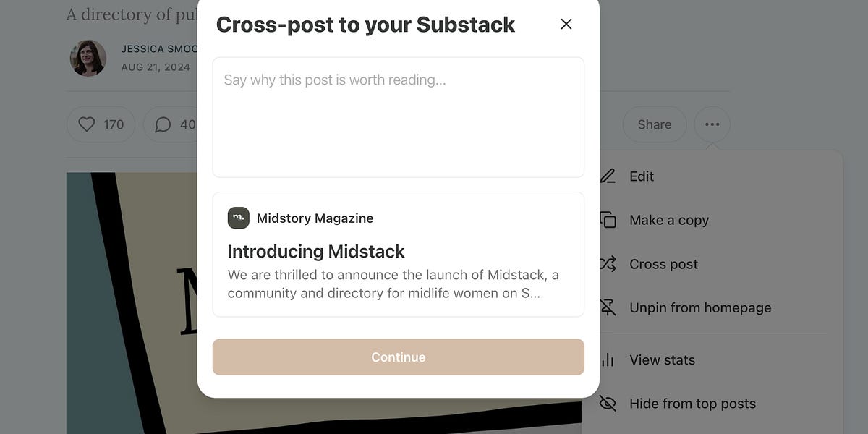Viewport: 868px width, 434px height.
Task: Select Edit from the post options menu
Action: (x=642, y=176)
